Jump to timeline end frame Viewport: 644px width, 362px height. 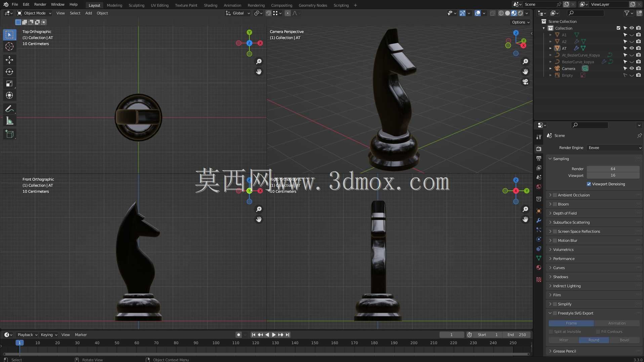pyautogui.click(x=287, y=335)
